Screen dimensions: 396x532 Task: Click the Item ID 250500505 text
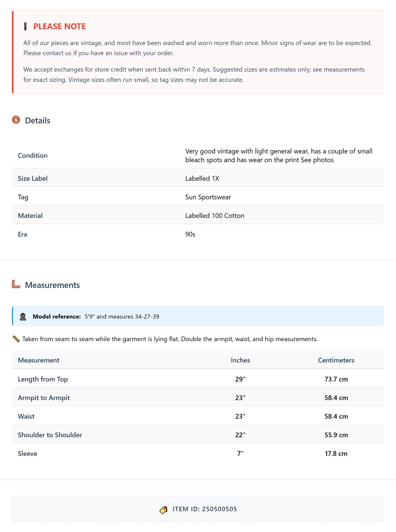point(205,509)
